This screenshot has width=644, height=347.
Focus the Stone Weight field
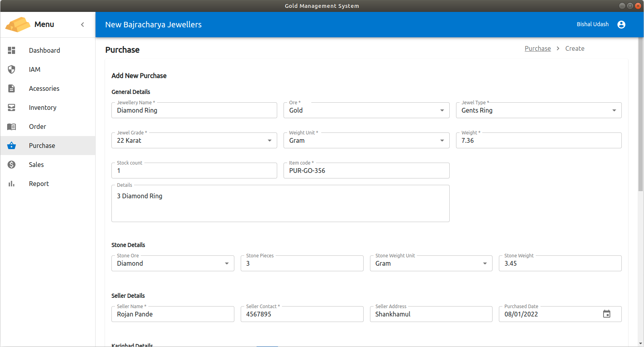[560, 263]
